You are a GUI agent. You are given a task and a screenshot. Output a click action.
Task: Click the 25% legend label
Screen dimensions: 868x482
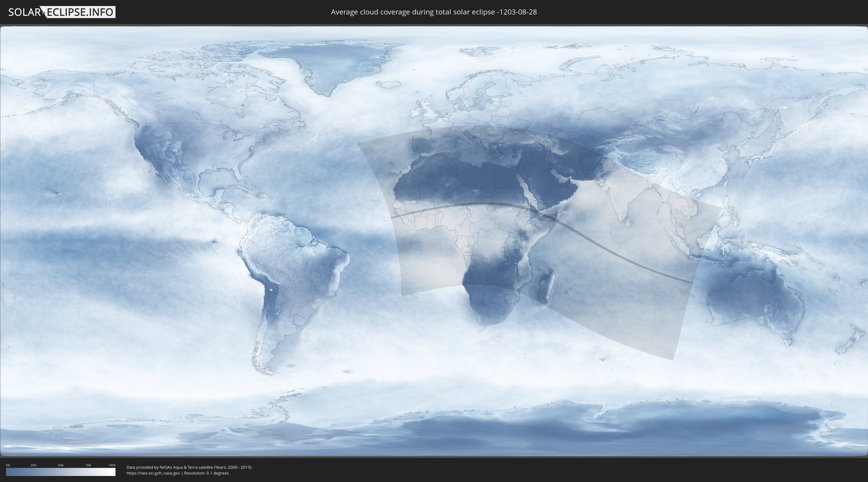click(x=33, y=465)
